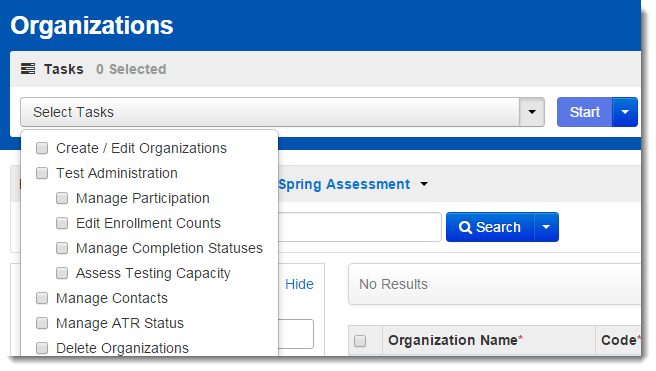
Task: Click the Hide link
Action: tap(299, 284)
